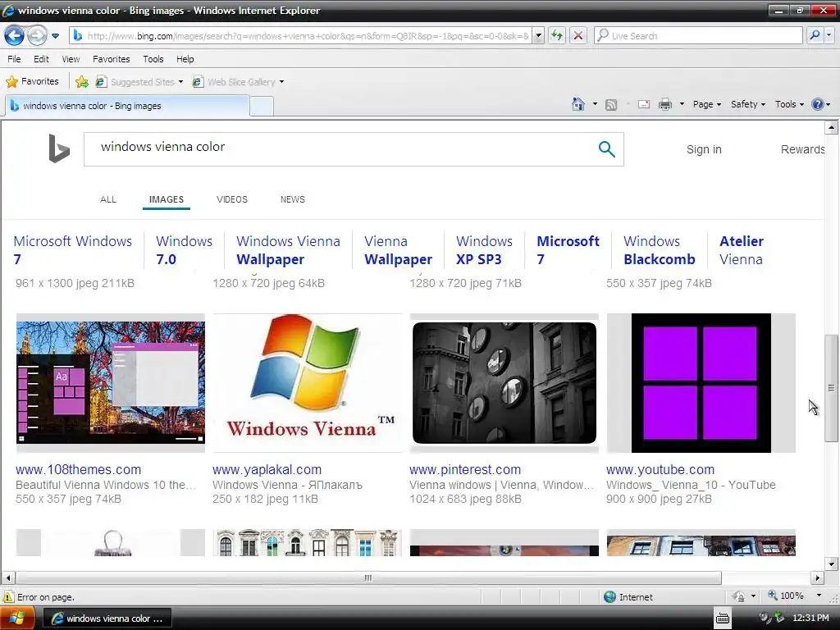Open the Help menu

click(x=185, y=59)
